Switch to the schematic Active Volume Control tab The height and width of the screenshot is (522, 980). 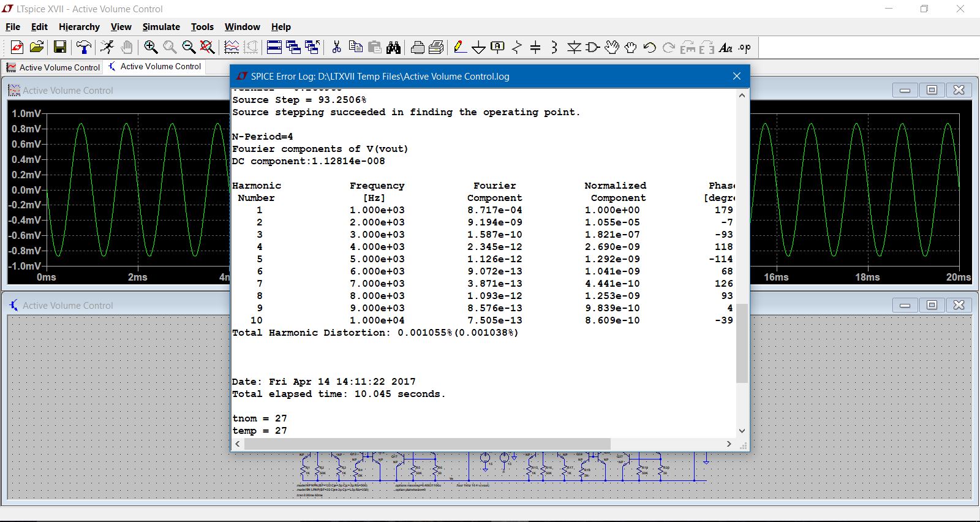click(155, 66)
